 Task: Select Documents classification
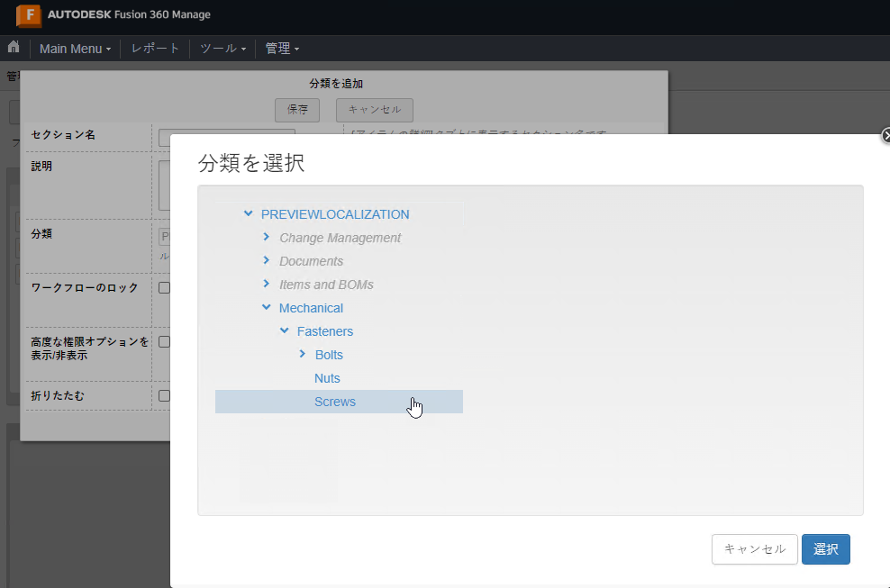pos(311,261)
